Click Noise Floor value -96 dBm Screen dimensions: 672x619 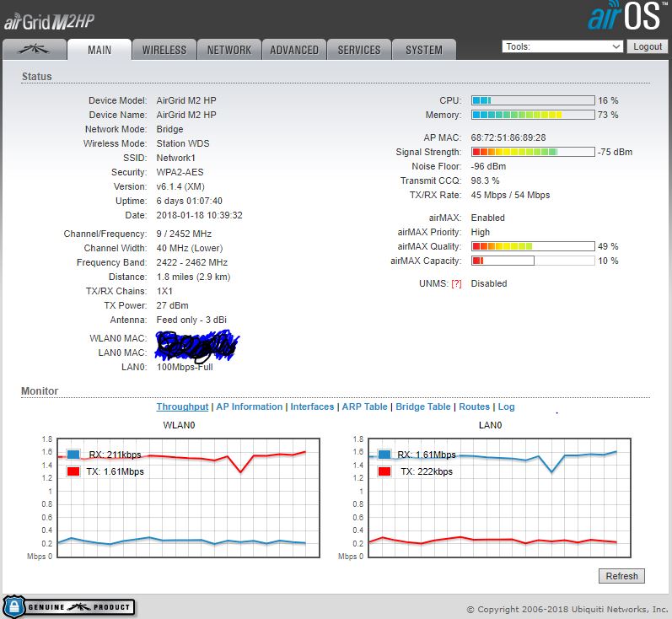coord(488,166)
